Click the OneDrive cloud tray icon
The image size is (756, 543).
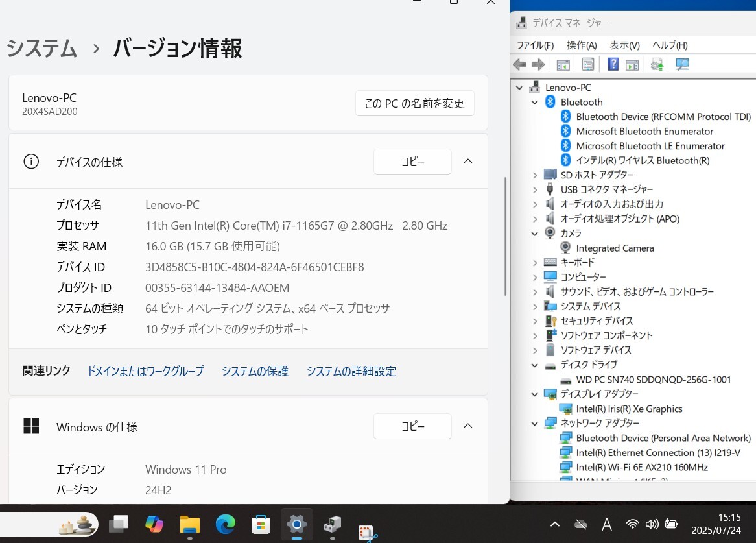(x=581, y=524)
